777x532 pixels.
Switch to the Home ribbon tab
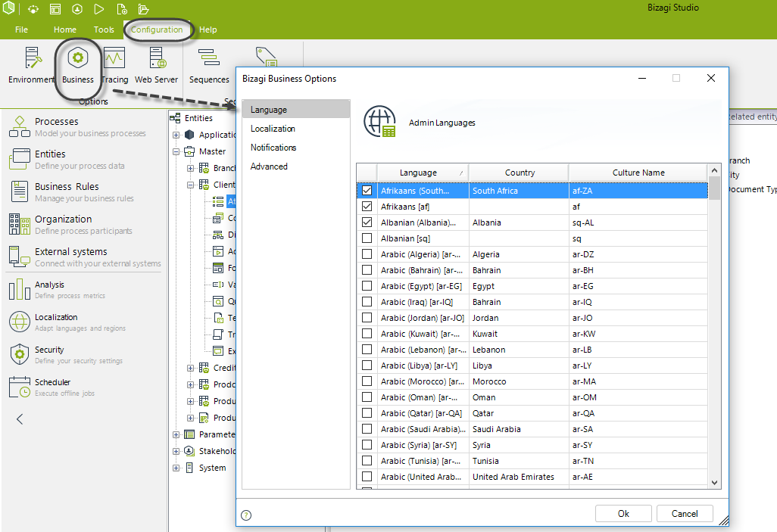click(65, 30)
